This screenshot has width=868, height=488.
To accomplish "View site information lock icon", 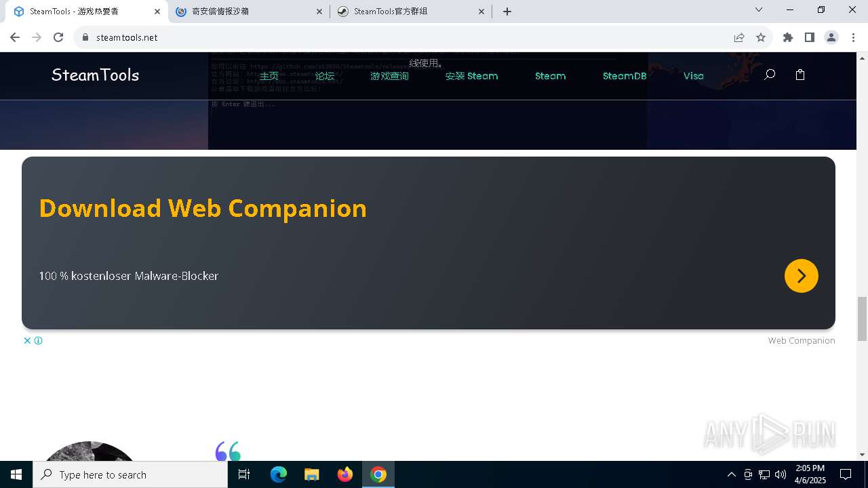I will [x=85, y=37].
